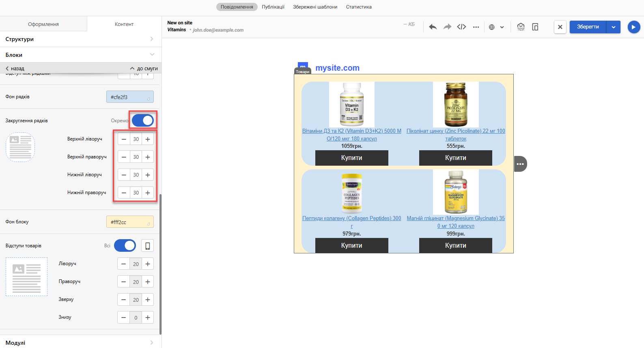Switch to the Контент tab
644x348 pixels.
click(x=124, y=24)
